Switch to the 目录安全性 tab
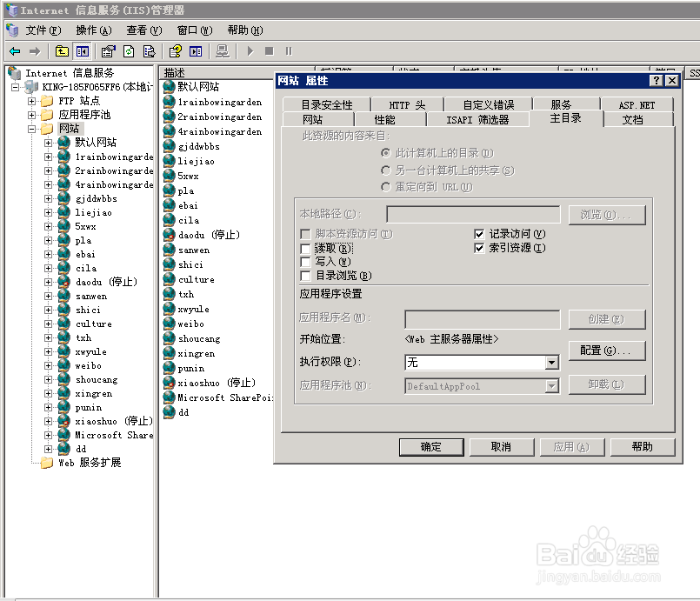The image size is (700, 601). click(x=326, y=105)
